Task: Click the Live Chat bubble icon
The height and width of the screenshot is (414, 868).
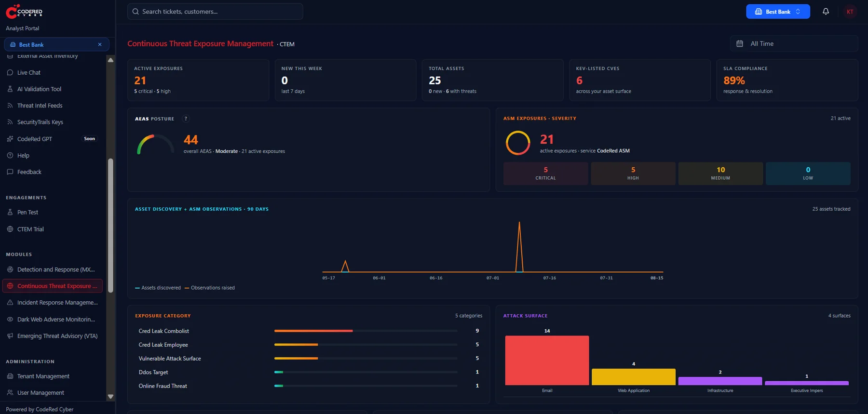Action: (x=10, y=72)
